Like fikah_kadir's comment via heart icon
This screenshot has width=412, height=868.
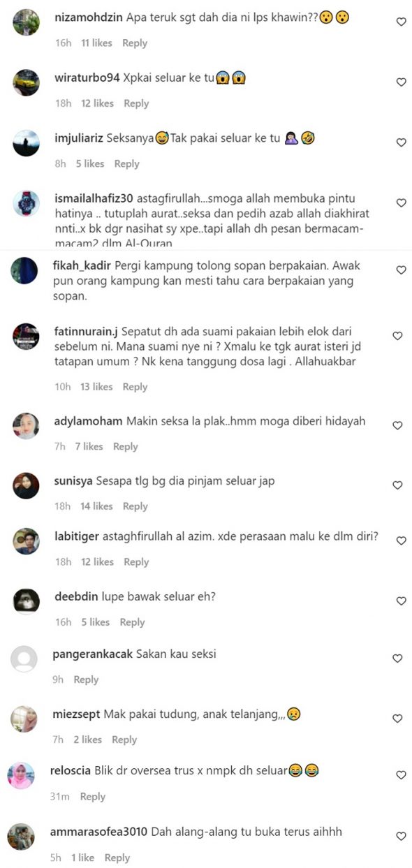point(400,270)
